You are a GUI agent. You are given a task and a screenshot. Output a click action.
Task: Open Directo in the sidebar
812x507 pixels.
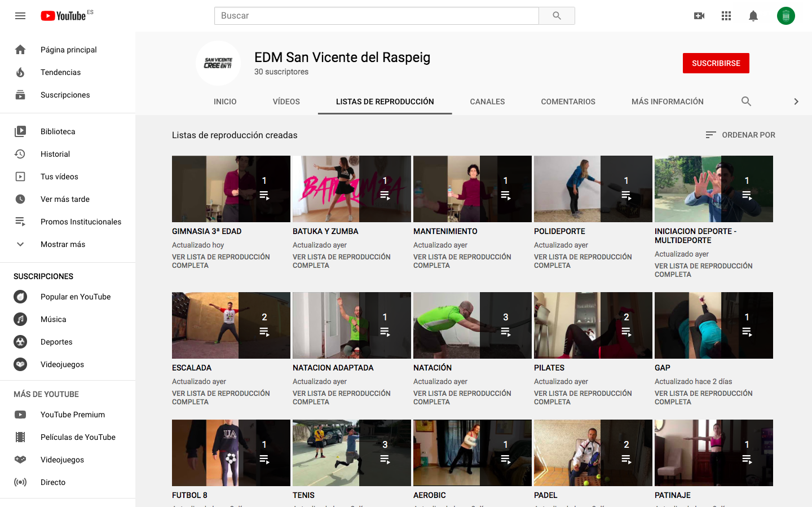coord(68,482)
